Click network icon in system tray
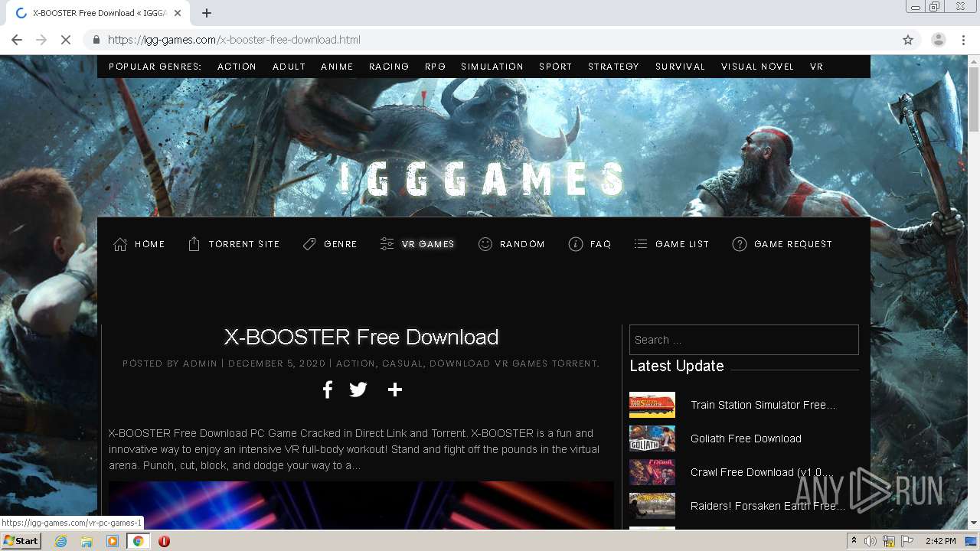The height and width of the screenshot is (551, 980). tap(889, 541)
